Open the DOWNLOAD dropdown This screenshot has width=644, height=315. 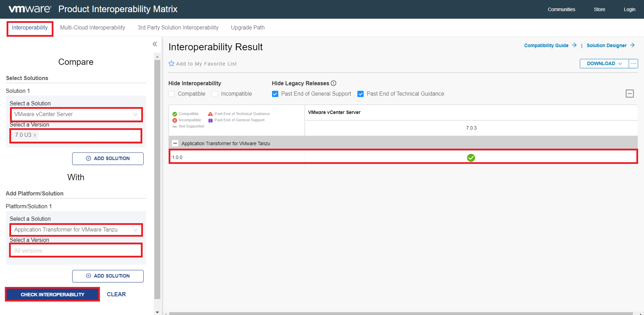[x=604, y=63]
